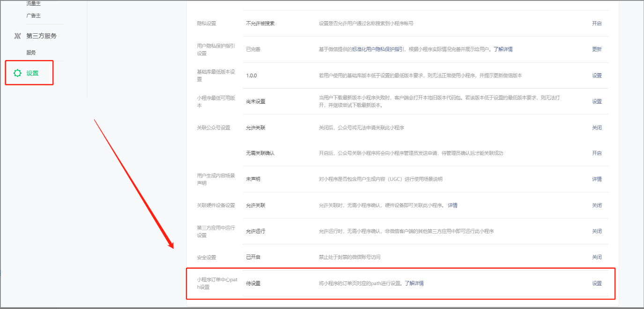Click 开启 for 无需关联确认 row
644x309 pixels.
pyautogui.click(x=597, y=153)
